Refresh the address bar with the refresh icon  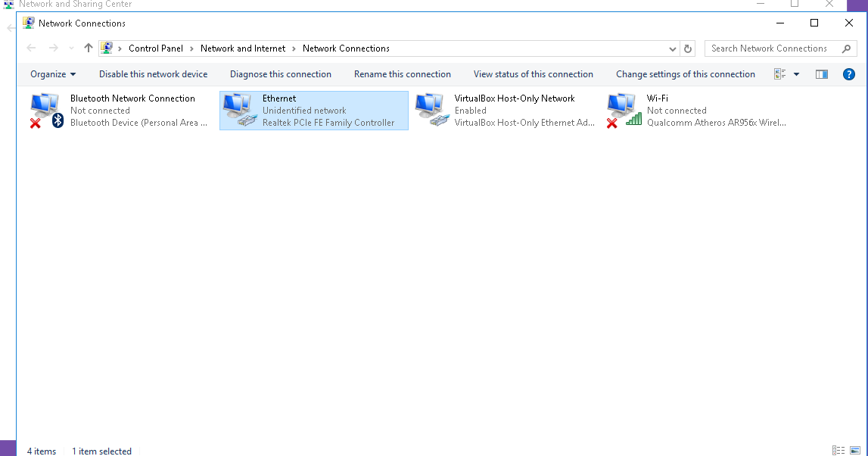click(687, 48)
